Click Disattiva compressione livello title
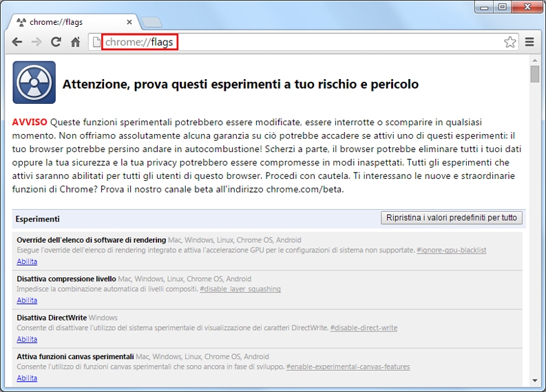This screenshot has height=392, width=546. (67, 279)
